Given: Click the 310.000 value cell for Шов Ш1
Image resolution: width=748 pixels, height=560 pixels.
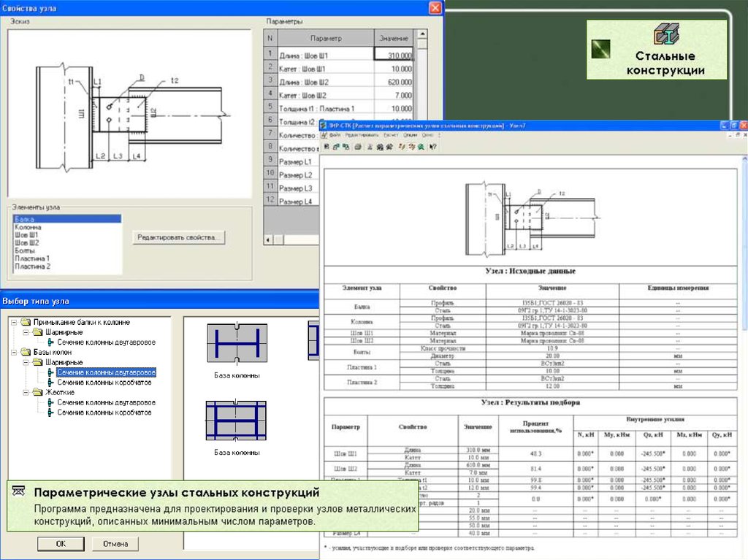Looking at the screenshot, I should click(x=394, y=55).
